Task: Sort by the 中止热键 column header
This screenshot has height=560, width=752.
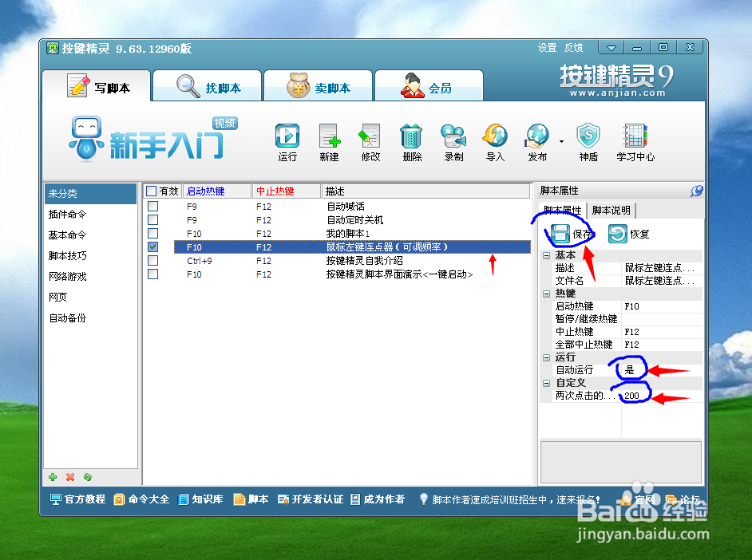Action: 287,191
